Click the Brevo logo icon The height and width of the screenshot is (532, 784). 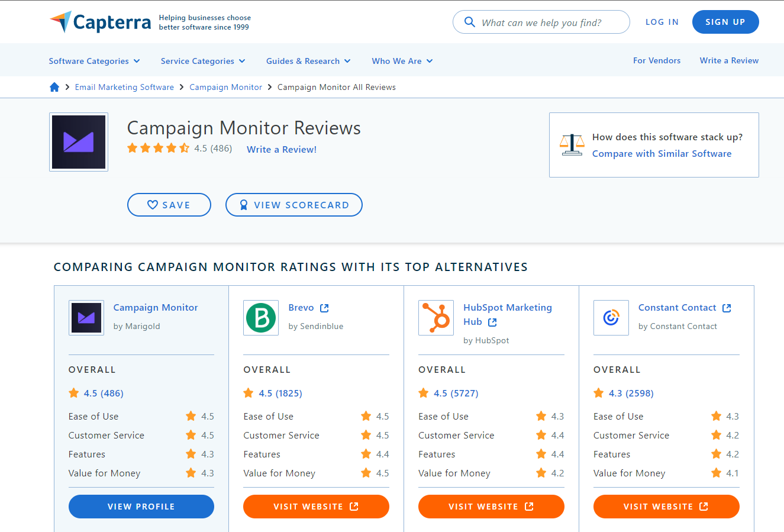[x=261, y=318]
